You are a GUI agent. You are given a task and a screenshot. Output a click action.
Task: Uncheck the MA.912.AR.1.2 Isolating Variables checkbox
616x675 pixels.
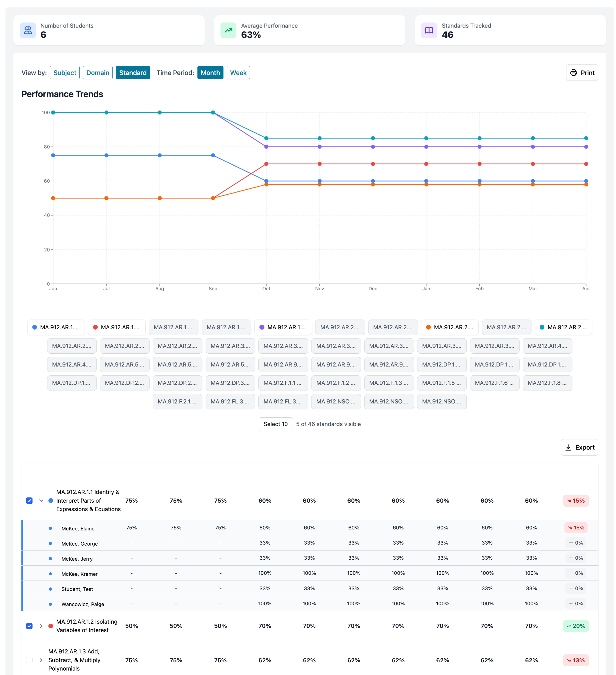(x=30, y=626)
